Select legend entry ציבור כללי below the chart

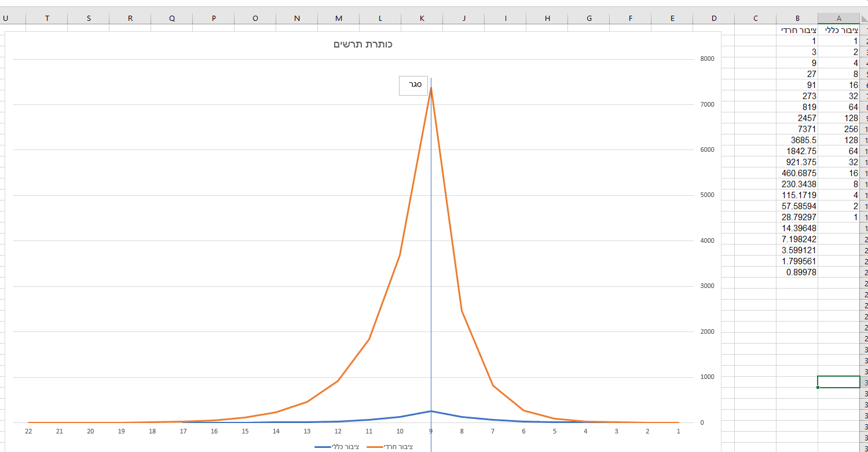click(338, 447)
